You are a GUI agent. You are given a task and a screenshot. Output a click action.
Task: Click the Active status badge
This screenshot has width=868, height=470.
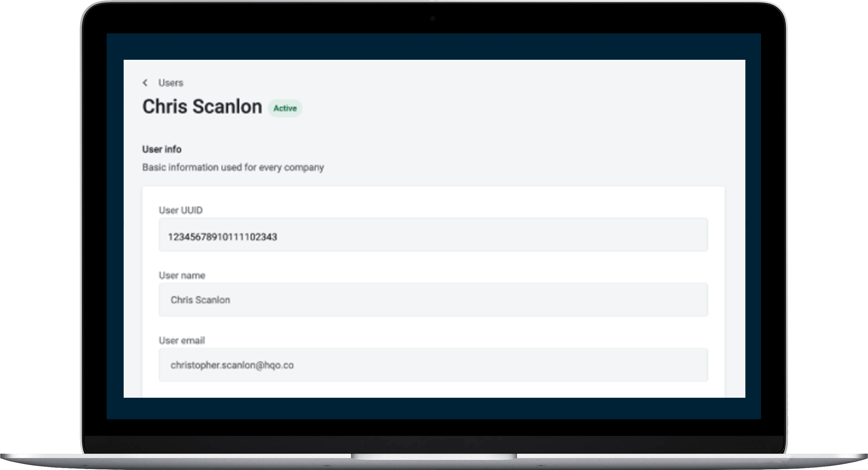coord(285,108)
